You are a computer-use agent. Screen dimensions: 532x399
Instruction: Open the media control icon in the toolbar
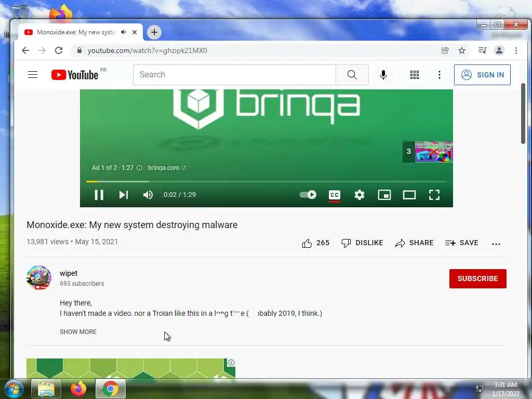pyautogui.click(x=482, y=50)
